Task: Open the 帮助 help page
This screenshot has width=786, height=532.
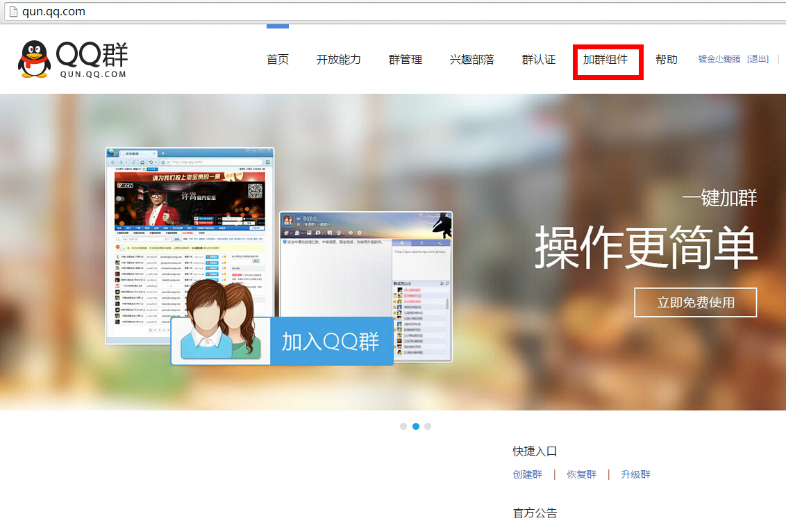Action: click(x=667, y=60)
